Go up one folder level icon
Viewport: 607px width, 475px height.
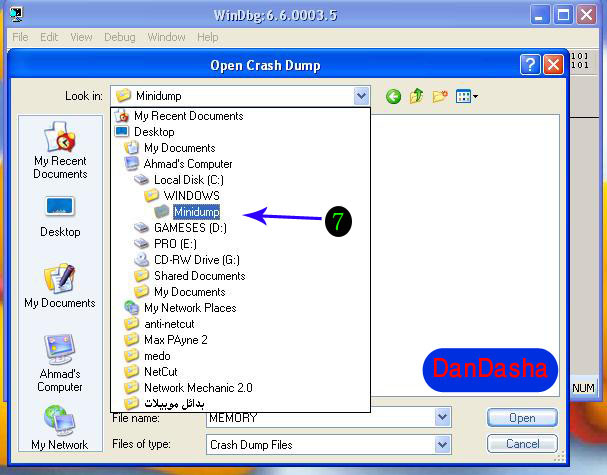click(417, 96)
